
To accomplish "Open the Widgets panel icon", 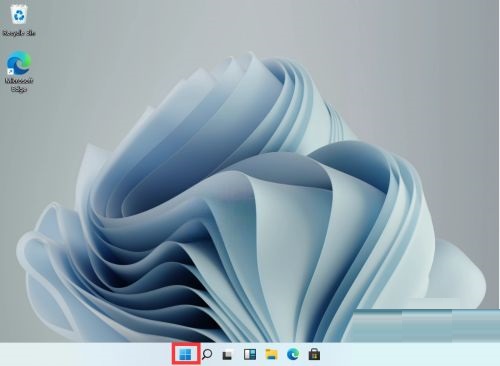I will (250, 354).
